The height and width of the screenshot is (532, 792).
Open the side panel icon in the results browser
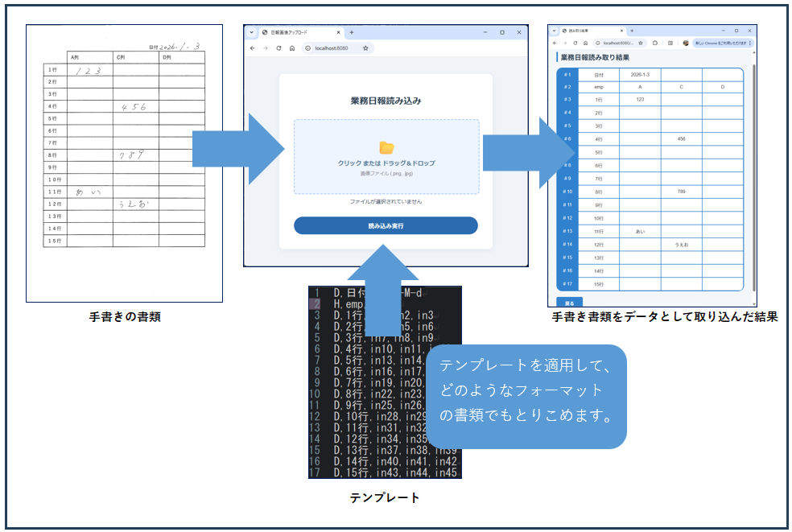[x=670, y=43]
